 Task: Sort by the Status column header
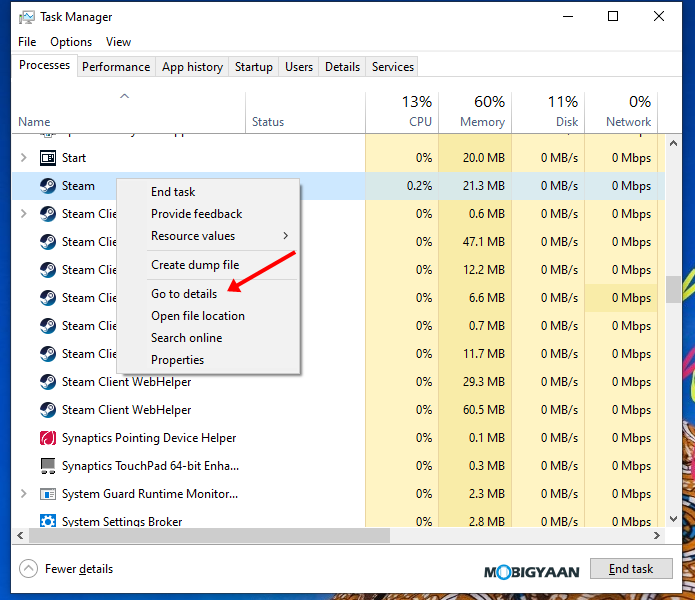coord(305,112)
